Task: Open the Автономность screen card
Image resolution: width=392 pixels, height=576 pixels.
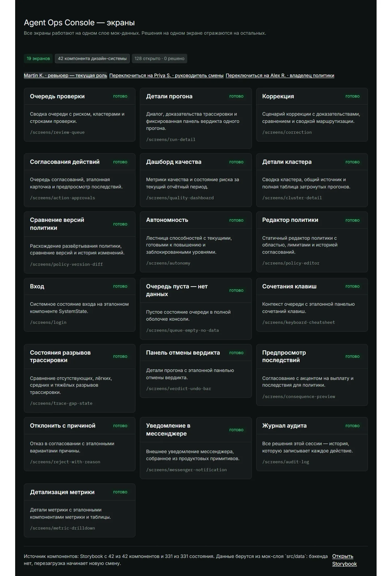Action: click(x=196, y=242)
